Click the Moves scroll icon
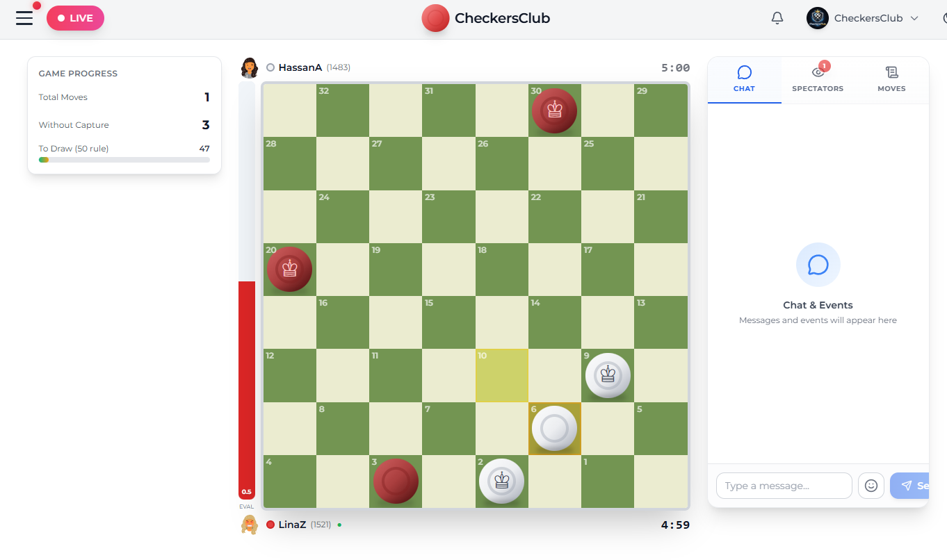This screenshot has height=560, width=947. [x=891, y=72]
